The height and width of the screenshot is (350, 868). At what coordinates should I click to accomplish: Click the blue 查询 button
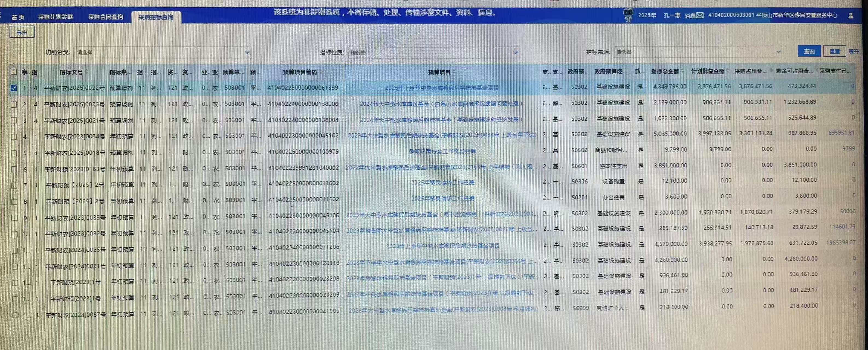coord(809,51)
